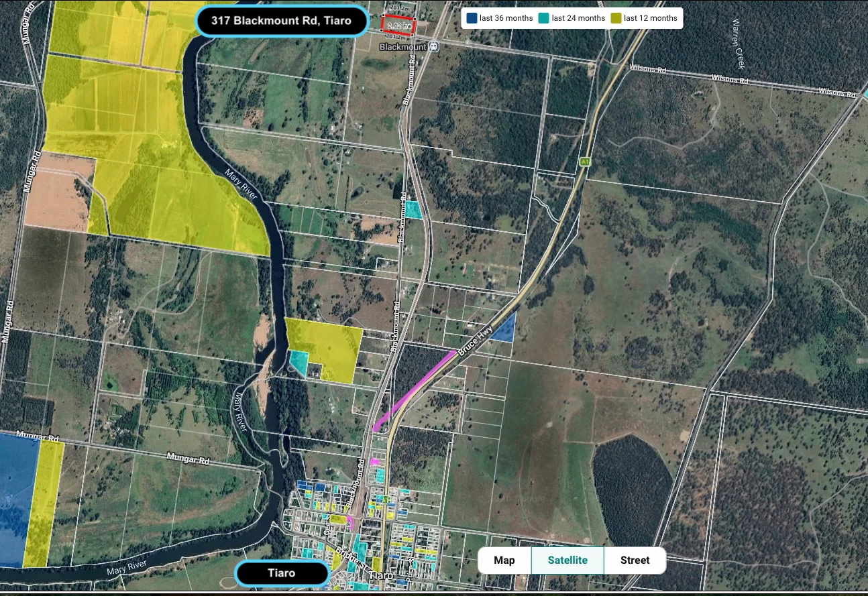
Task: Click the Blackmount train station icon
Action: coord(433,46)
